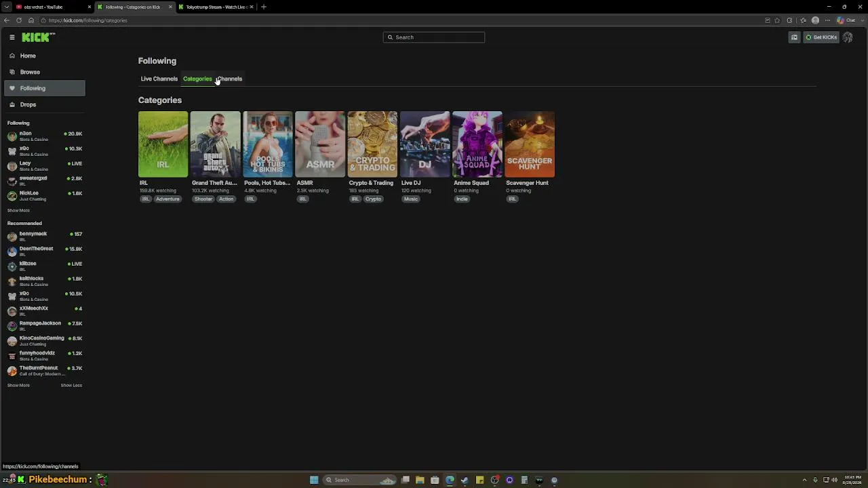Open recommended channel bennymack

coord(45,236)
